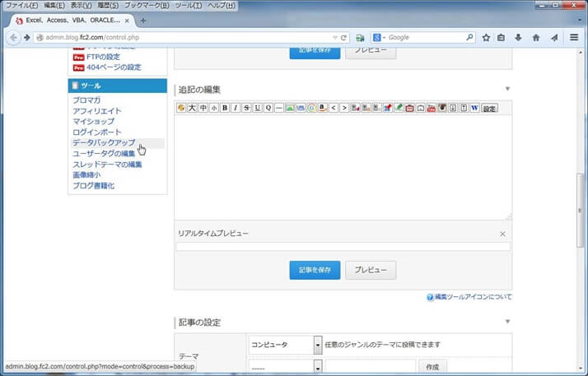Apply medium font size (中) button

[x=203, y=108]
